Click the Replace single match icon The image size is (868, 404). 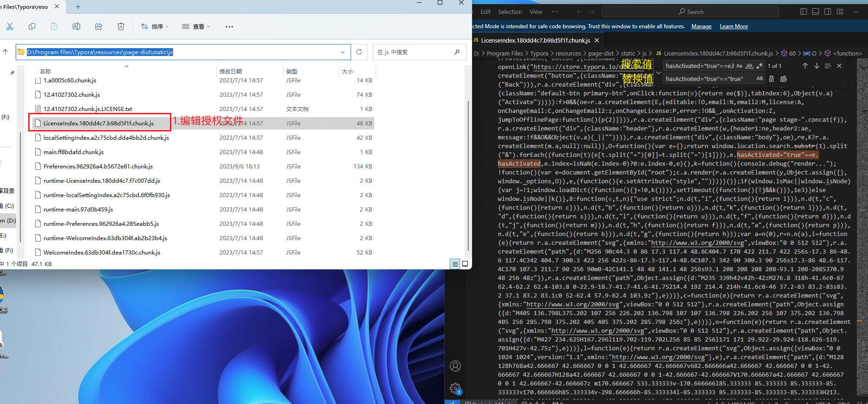click(x=772, y=79)
